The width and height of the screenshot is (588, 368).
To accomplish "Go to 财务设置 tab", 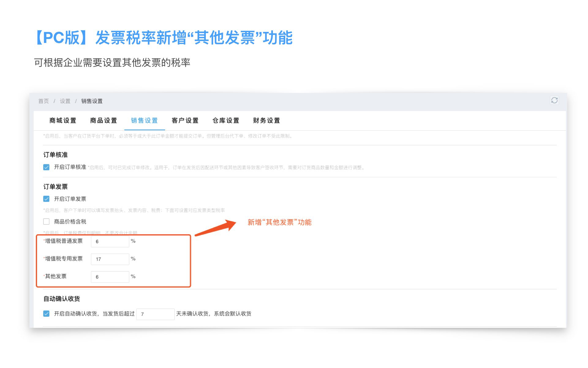I will (x=266, y=121).
